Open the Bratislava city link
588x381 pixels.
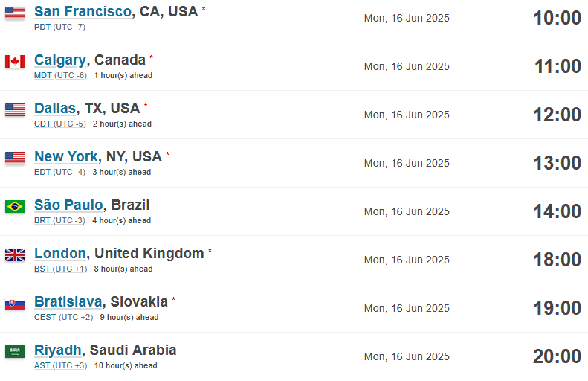[x=68, y=302]
